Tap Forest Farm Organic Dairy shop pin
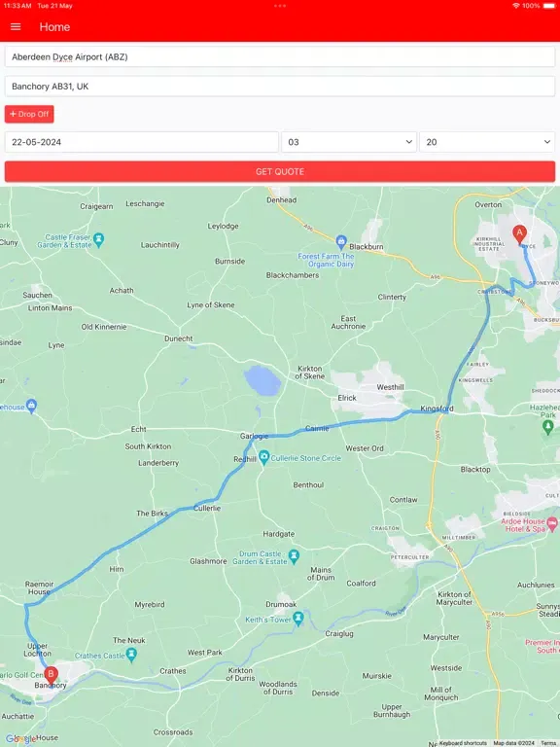560x747 pixels. (x=341, y=242)
